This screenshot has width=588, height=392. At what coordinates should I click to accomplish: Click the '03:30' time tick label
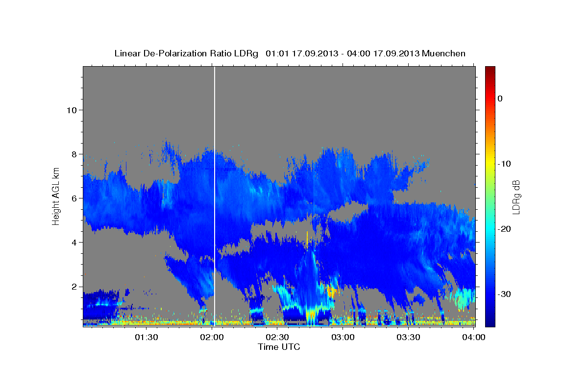409,337
